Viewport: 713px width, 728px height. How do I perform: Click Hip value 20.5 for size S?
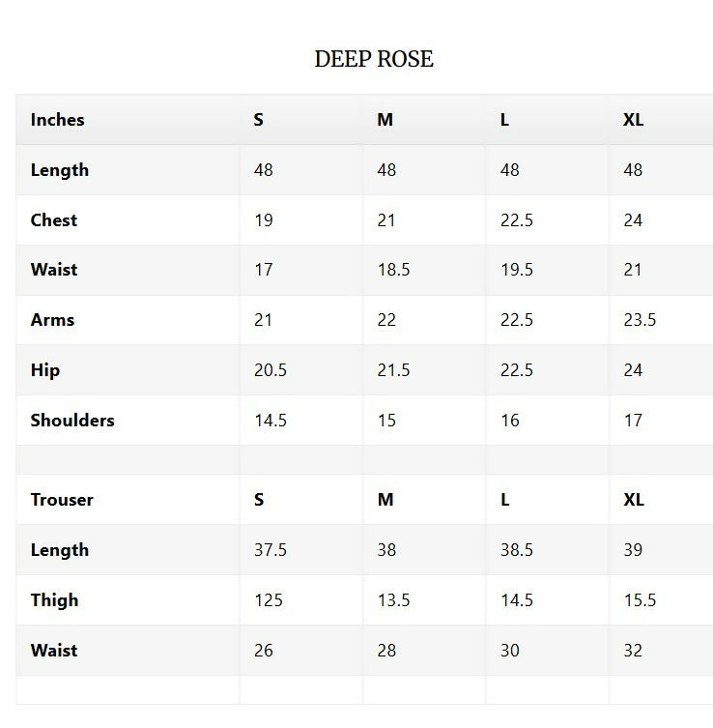271,370
